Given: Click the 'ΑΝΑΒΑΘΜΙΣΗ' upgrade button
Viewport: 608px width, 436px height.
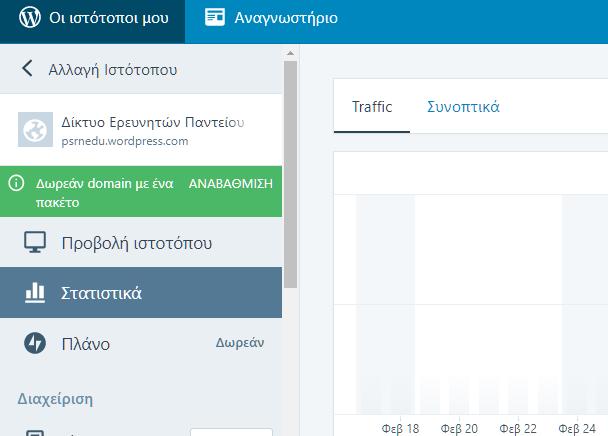Looking at the screenshot, I should 231,183.
